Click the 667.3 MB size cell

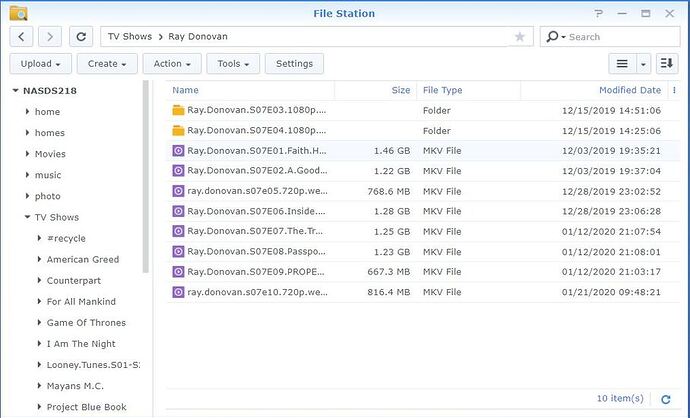point(389,272)
